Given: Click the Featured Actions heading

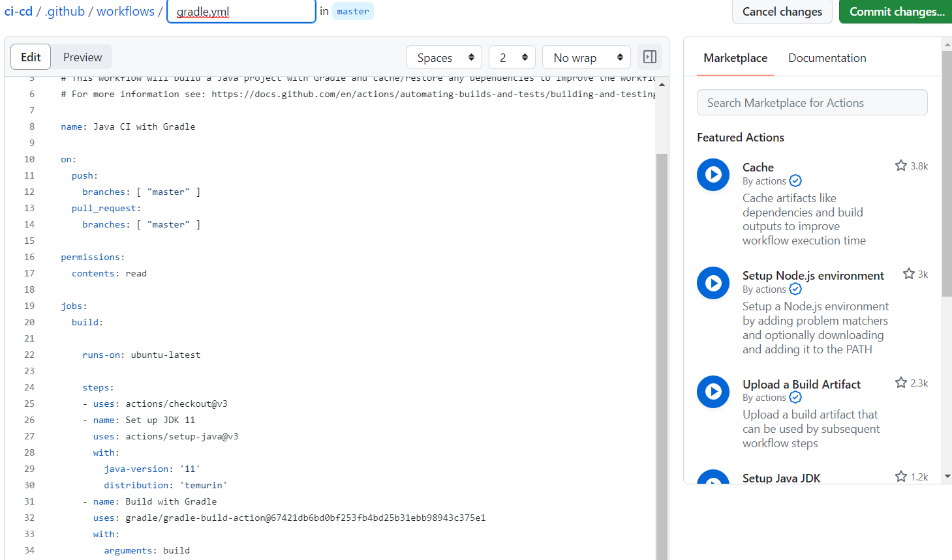Looking at the screenshot, I should pyautogui.click(x=741, y=138).
